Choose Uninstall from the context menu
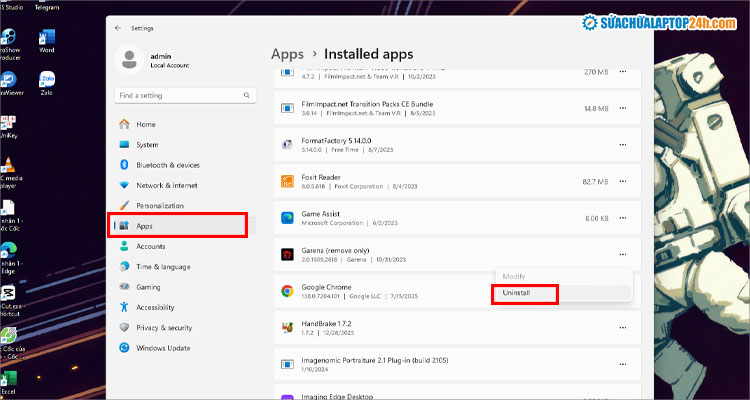750x400 pixels. (x=516, y=294)
